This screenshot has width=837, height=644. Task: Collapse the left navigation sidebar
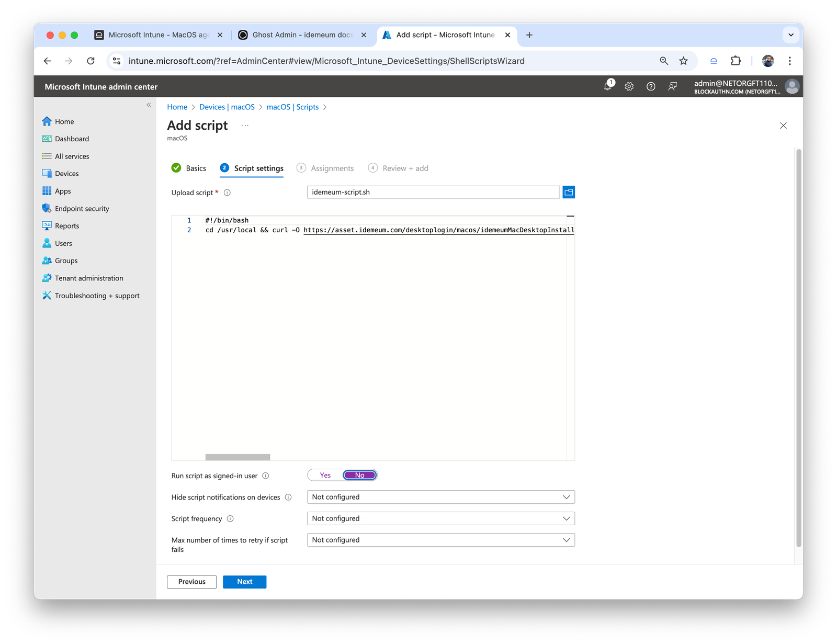149,105
